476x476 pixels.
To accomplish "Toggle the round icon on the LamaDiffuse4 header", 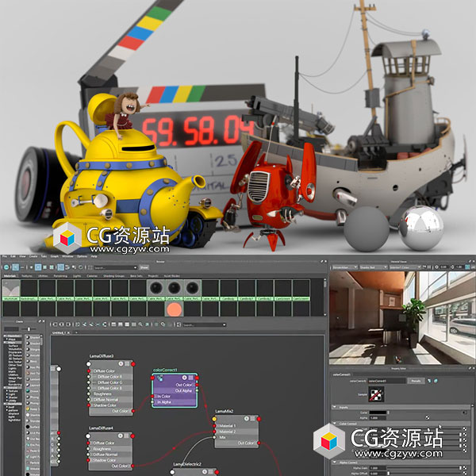I will (121, 436).
